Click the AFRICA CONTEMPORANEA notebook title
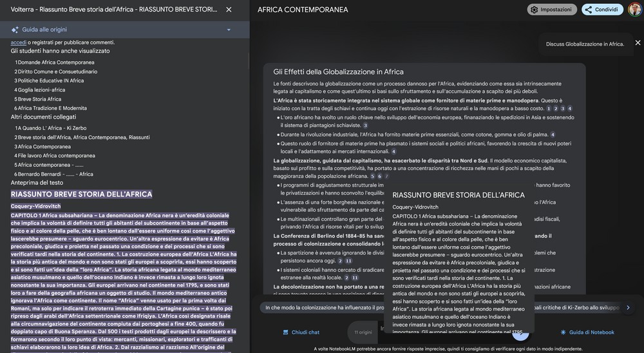Viewport: 644px width, 353px height. tap(303, 10)
